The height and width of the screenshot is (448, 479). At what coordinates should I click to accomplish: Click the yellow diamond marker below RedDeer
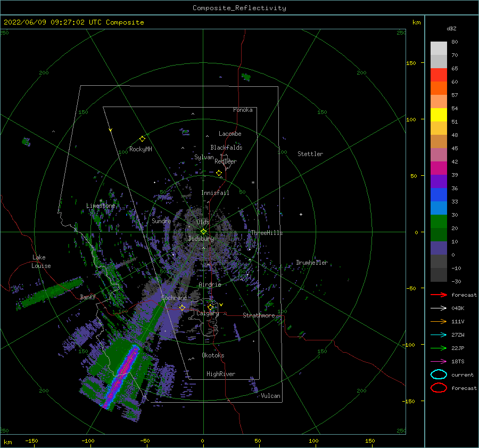click(x=219, y=173)
